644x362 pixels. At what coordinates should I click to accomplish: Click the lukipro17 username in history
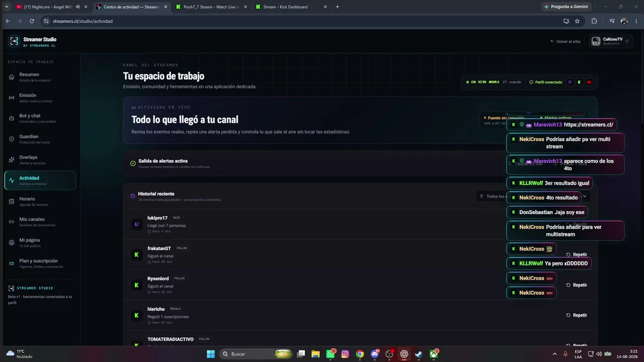(157, 218)
